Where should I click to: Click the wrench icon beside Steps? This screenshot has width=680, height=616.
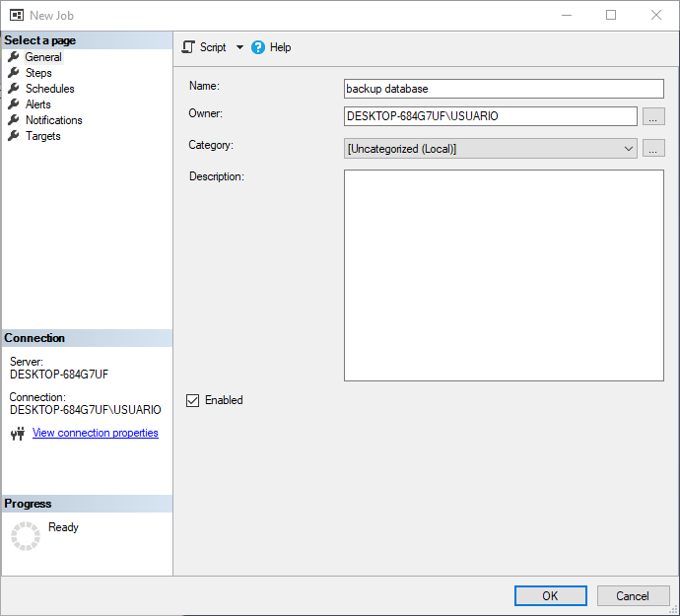coord(14,73)
